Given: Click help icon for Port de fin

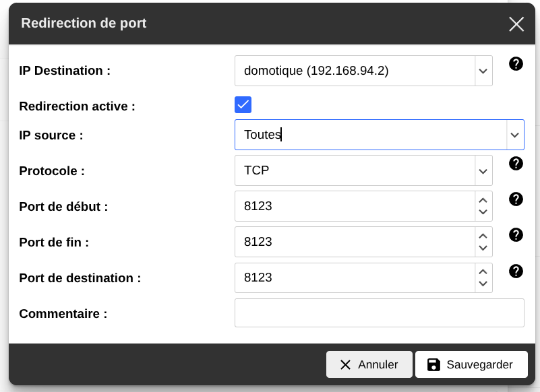Looking at the screenshot, I should point(516,234).
